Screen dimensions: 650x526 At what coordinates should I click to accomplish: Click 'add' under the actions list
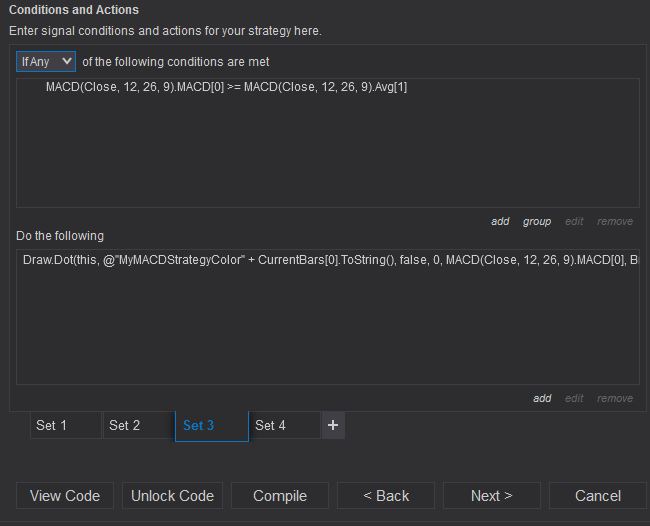(x=542, y=398)
